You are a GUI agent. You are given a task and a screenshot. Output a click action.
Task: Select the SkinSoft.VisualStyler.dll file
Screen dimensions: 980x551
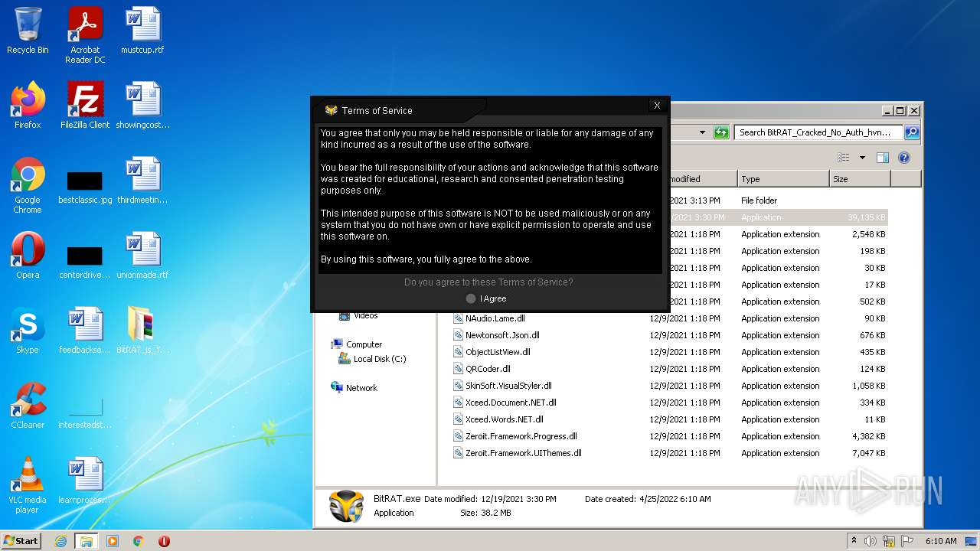(x=508, y=386)
